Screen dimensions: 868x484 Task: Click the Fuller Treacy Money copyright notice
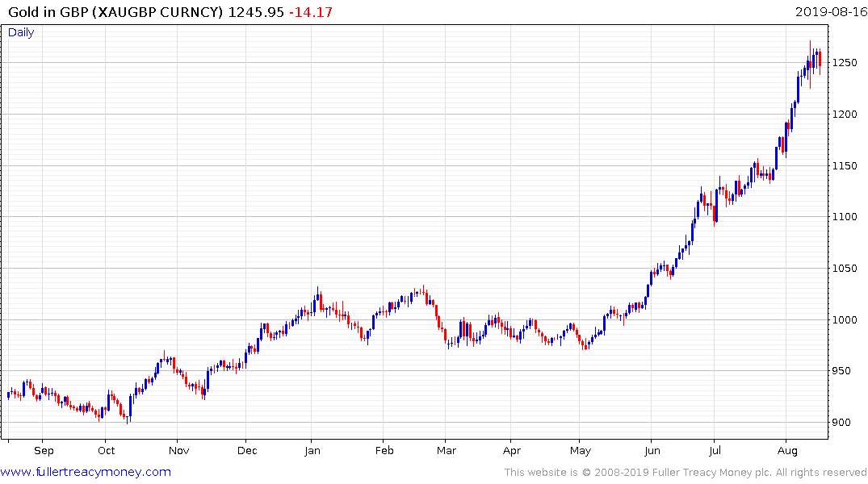point(686,473)
